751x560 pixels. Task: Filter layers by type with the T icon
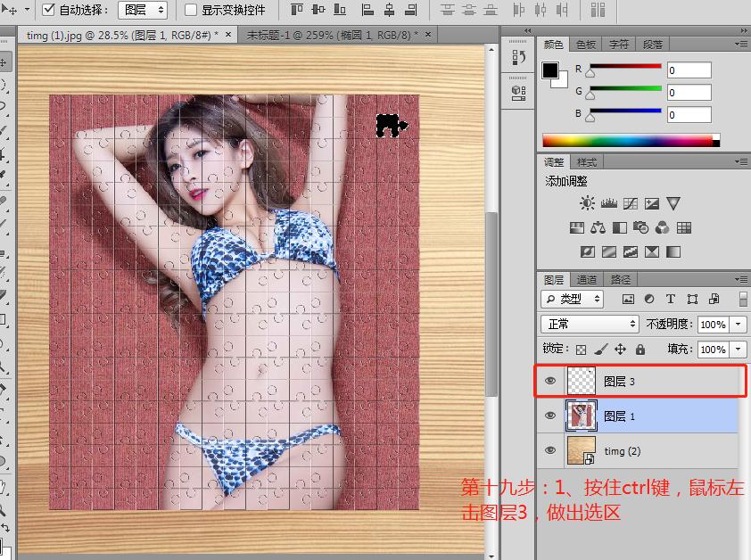(671, 300)
